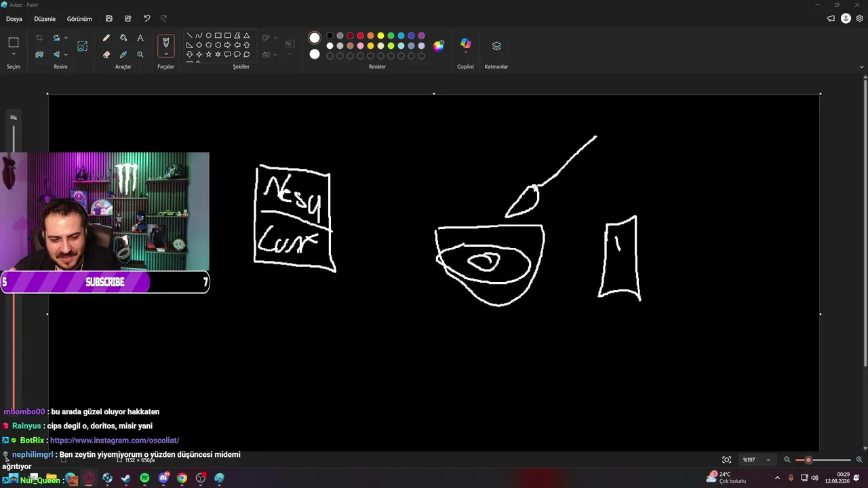Undo the last stroke
The image size is (868, 488).
(x=146, y=19)
